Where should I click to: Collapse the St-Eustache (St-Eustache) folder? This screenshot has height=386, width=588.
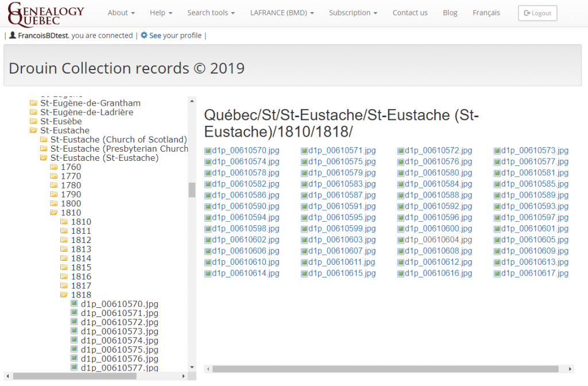coord(44,157)
